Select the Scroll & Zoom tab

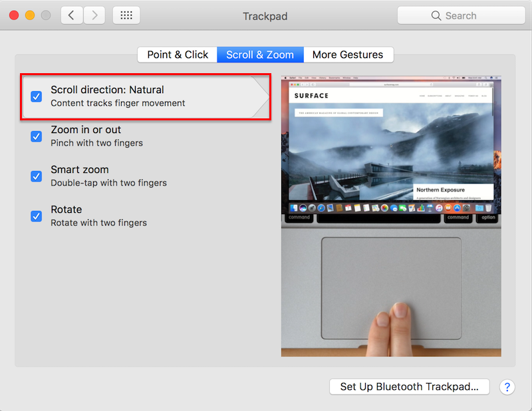260,55
